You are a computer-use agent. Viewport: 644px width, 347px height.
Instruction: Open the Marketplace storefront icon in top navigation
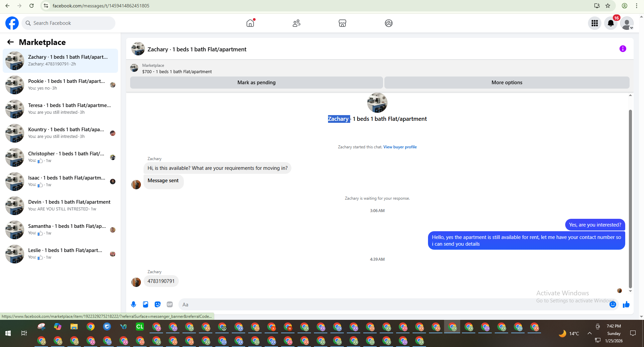[x=342, y=23]
